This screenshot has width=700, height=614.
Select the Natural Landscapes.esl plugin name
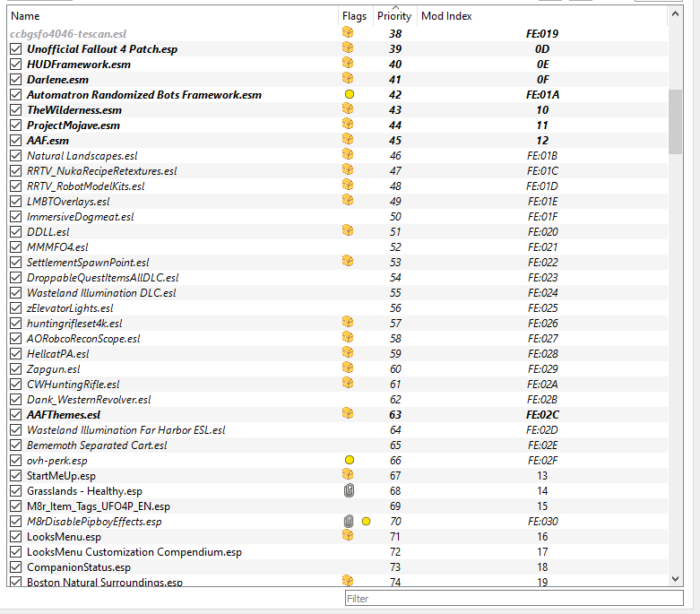(82, 156)
